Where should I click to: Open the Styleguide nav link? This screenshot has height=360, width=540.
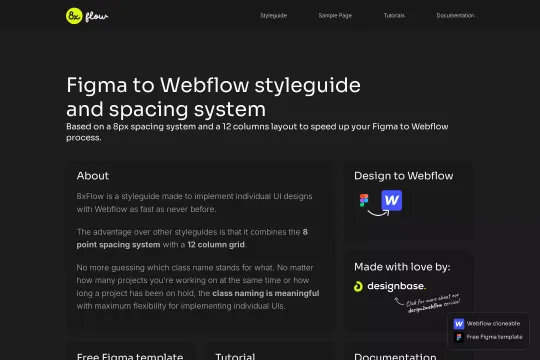(x=273, y=16)
